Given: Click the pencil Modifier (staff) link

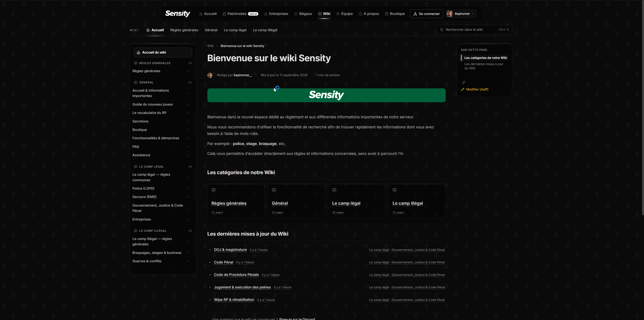Looking at the screenshot, I should coord(474,89).
